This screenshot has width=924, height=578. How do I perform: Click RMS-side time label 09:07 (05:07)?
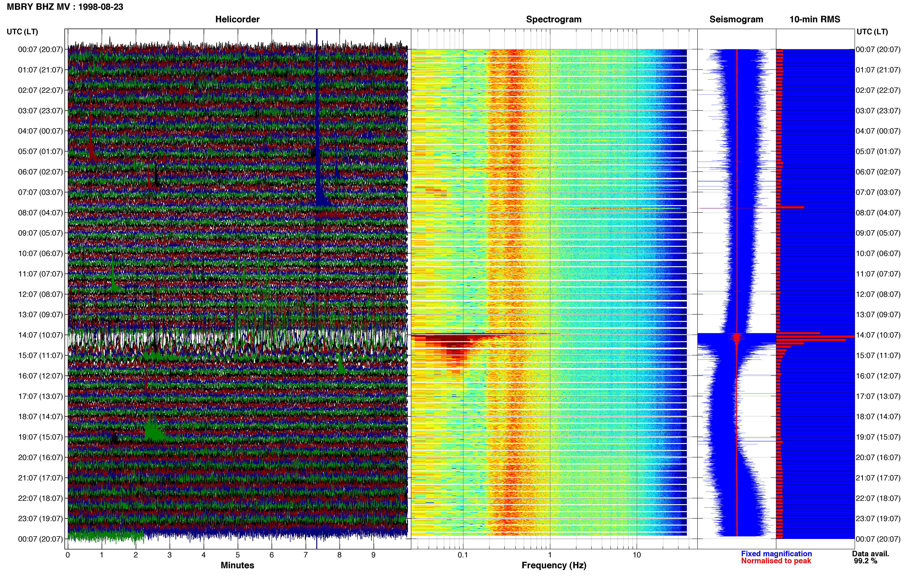pos(878,233)
